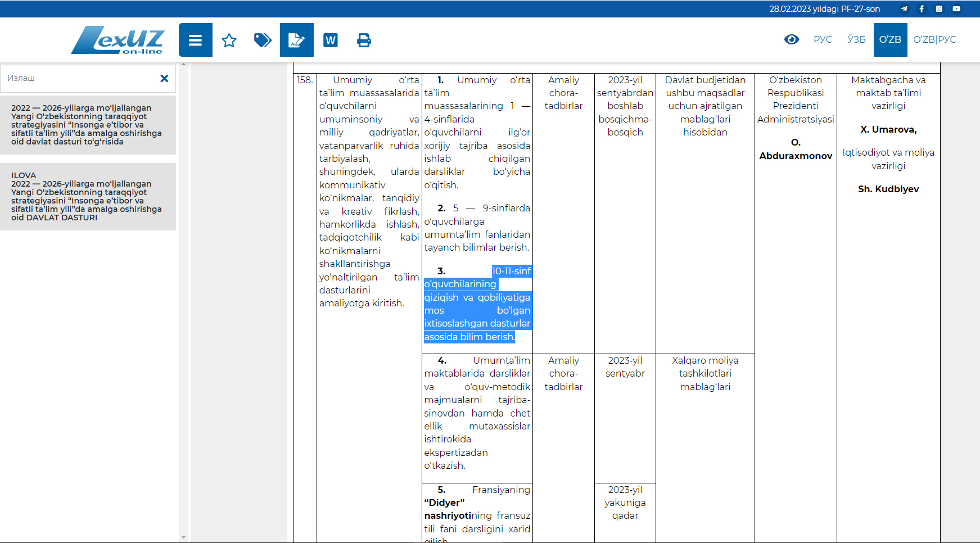
Task: Switch language to РУС
Action: pos(823,39)
